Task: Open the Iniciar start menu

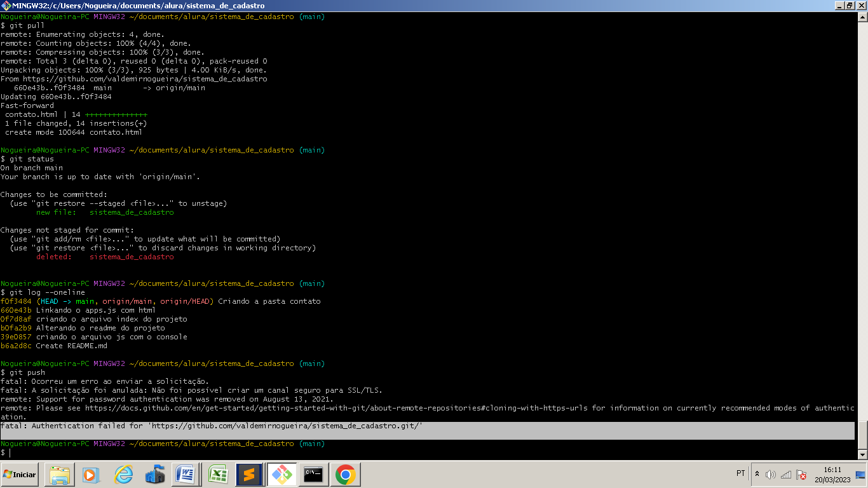Action: pos(20,475)
